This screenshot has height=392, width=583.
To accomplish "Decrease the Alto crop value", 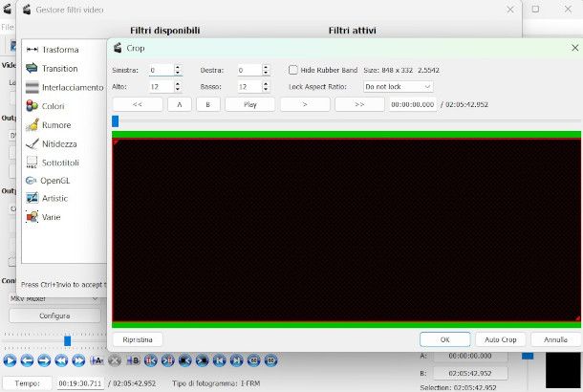I will (178, 89).
